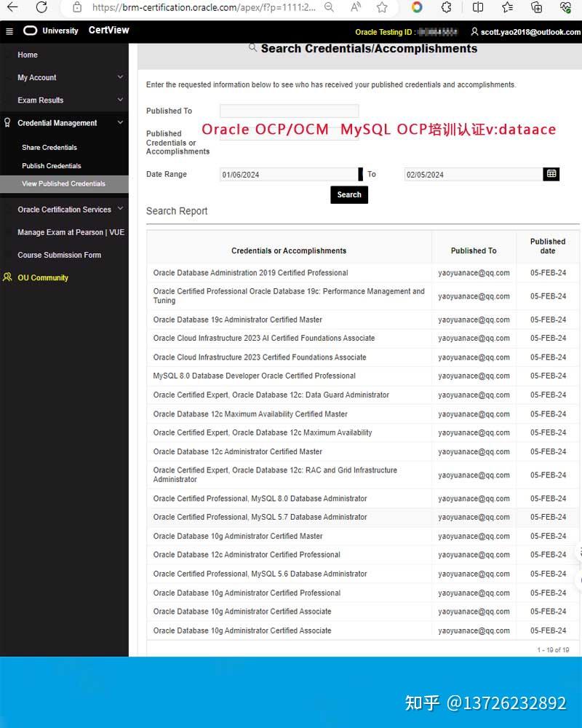Click the Search button

click(349, 194)
